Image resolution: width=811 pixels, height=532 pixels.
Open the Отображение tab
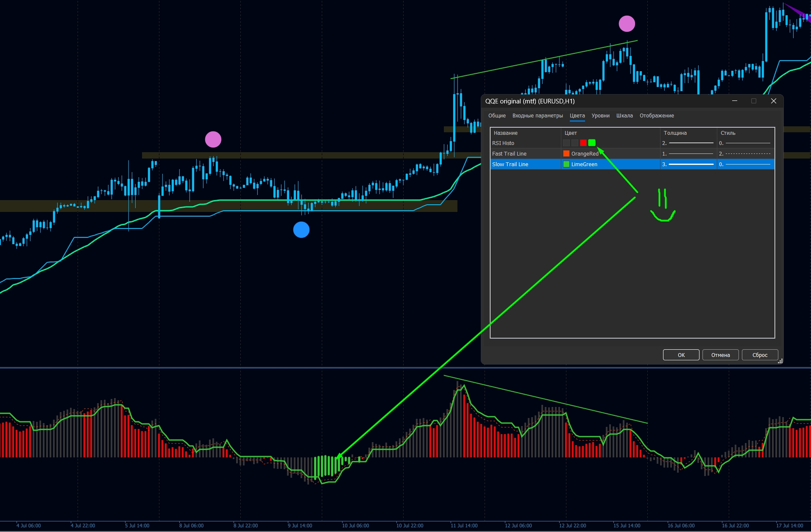[x=657, y=116]
